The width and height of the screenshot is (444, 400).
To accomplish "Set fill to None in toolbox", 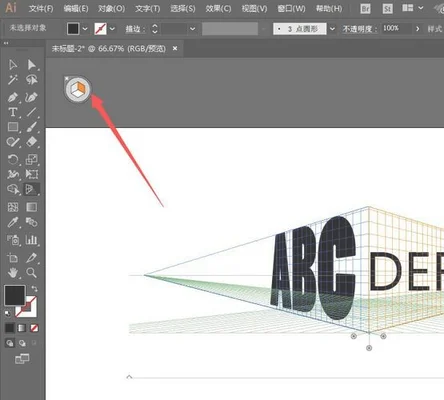I will point(34,328).
